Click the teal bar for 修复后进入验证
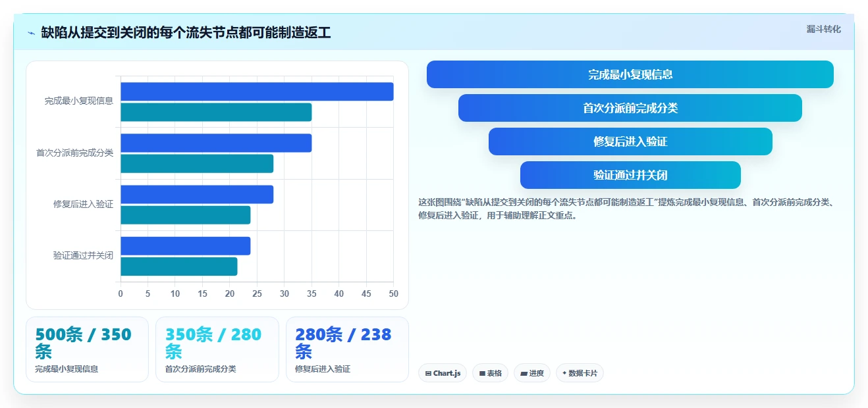The height and width of the screenshot is (408, 868). coord(186,215)
